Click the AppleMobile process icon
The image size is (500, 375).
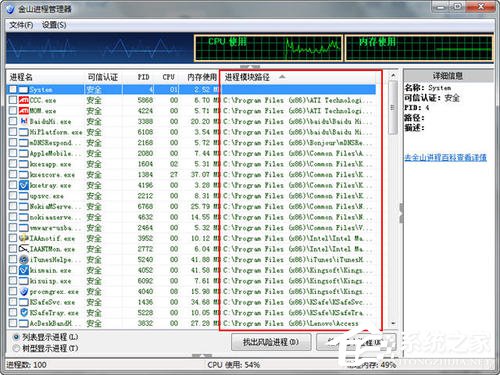24,153
